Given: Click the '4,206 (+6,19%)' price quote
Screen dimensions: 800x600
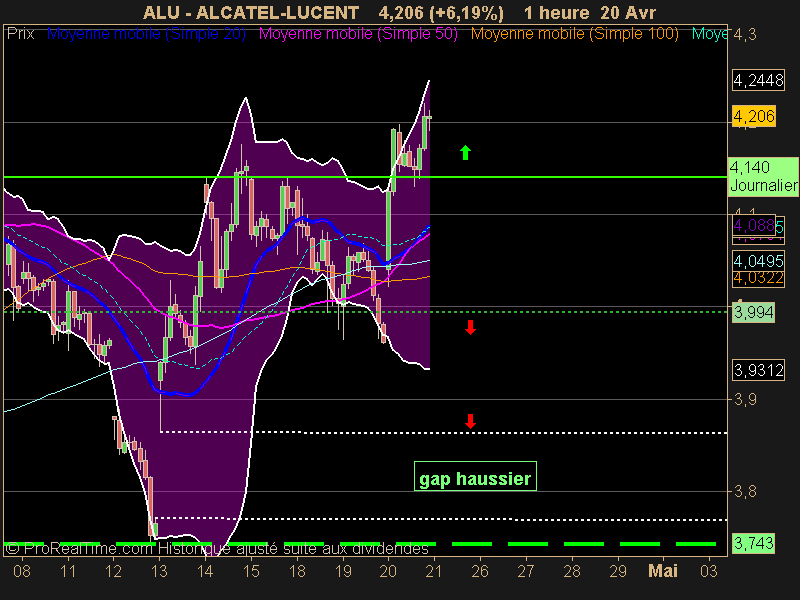Looking at the screenshot, I should point(441,12).
